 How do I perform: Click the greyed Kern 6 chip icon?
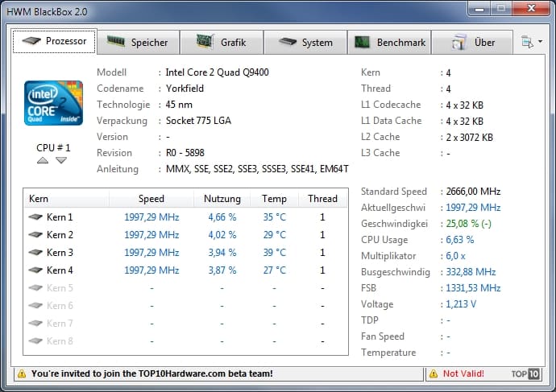[x=35, y=305]
